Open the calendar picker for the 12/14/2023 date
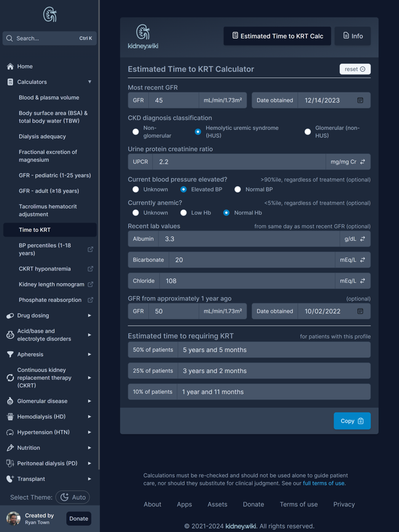This screenshot has height=532, width=399. [x=360, y=100]
